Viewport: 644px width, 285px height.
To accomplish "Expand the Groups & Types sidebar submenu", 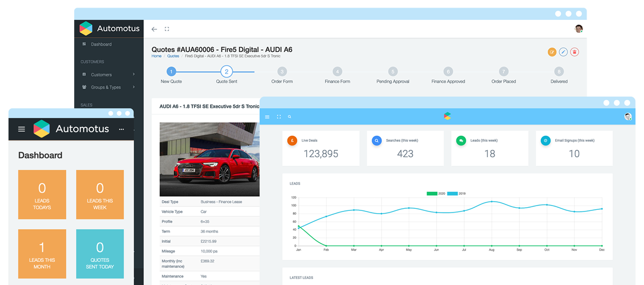I will pos(134,87).
